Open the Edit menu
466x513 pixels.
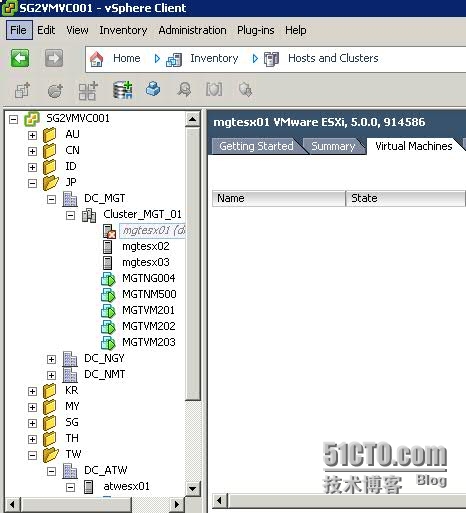[x=46, y=30]
